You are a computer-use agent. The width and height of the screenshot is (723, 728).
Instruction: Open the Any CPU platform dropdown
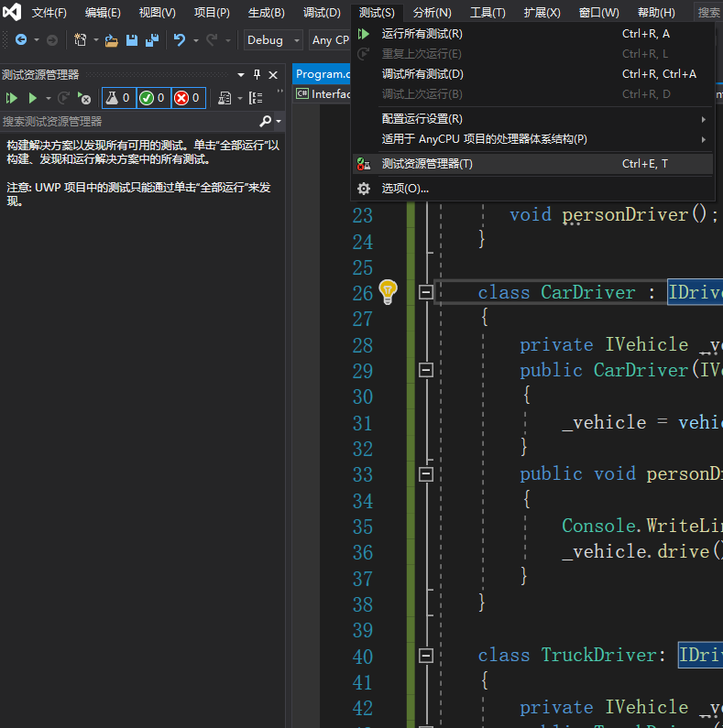pyautogui.click(x=330, y=40)
